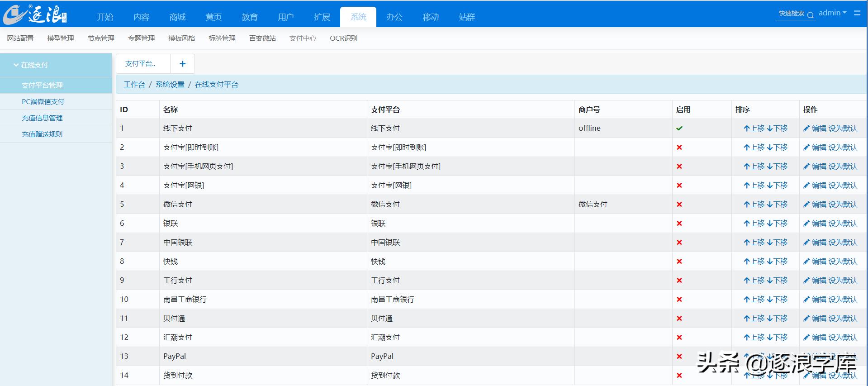Set 银联 (ID 6) as default via 设为默认
Image resolution: width=868 pixels, height=386 pixels.
click(843, 224)
